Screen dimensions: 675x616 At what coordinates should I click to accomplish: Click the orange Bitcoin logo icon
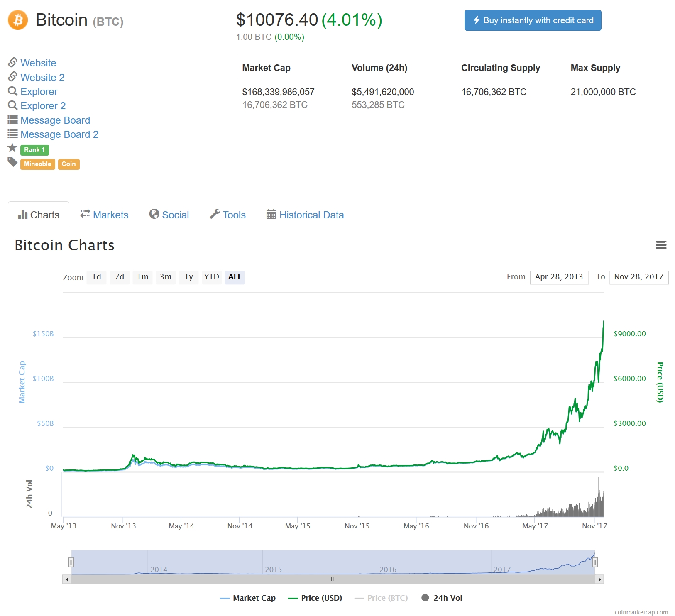pos(18,20)
